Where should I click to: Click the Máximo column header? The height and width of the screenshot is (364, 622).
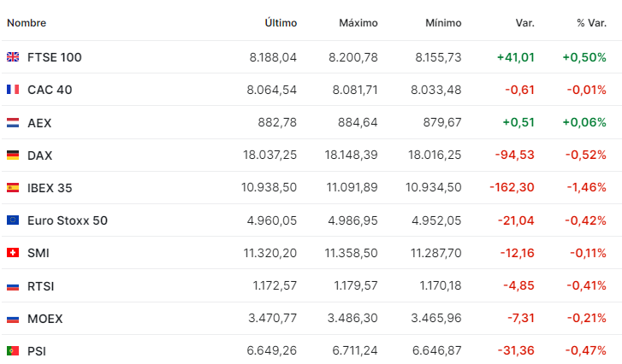358,23
